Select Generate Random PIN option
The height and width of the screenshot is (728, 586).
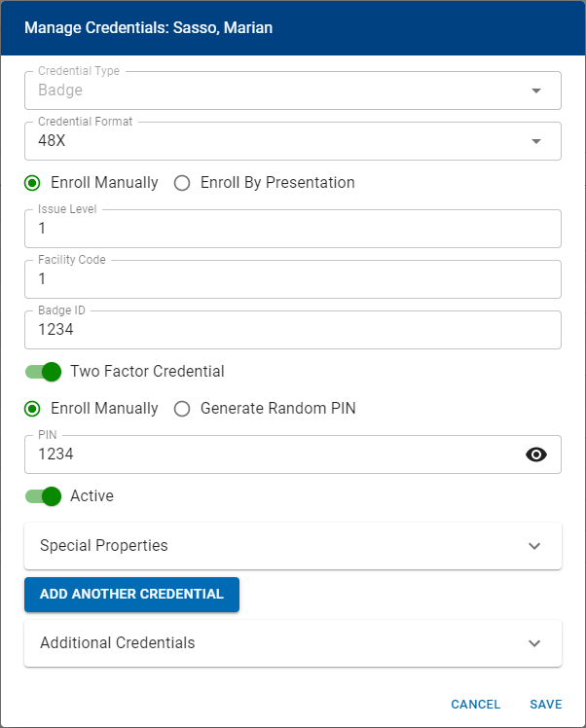pos(182,409)
